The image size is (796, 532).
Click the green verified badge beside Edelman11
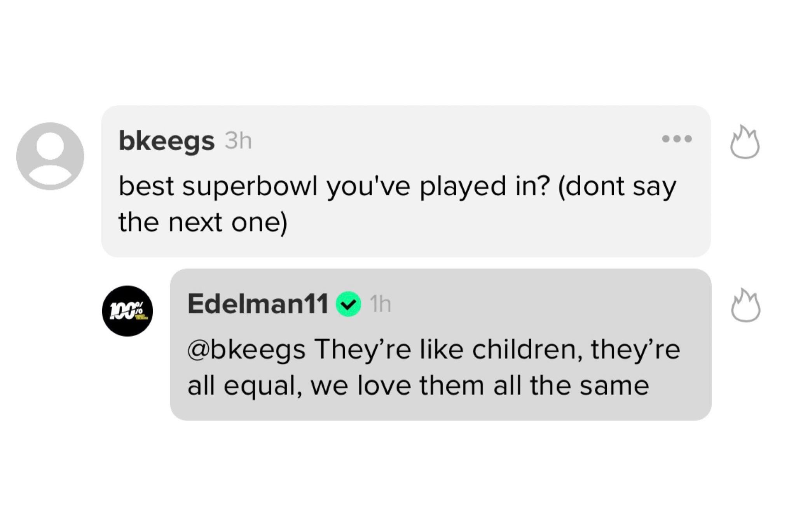(349, 304)
